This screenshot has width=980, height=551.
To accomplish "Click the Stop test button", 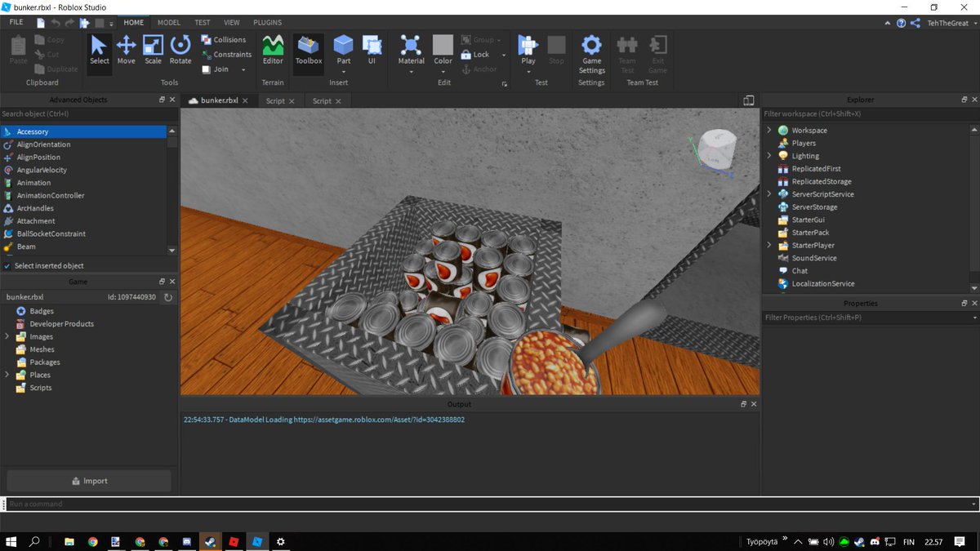I will click(556, 51).
